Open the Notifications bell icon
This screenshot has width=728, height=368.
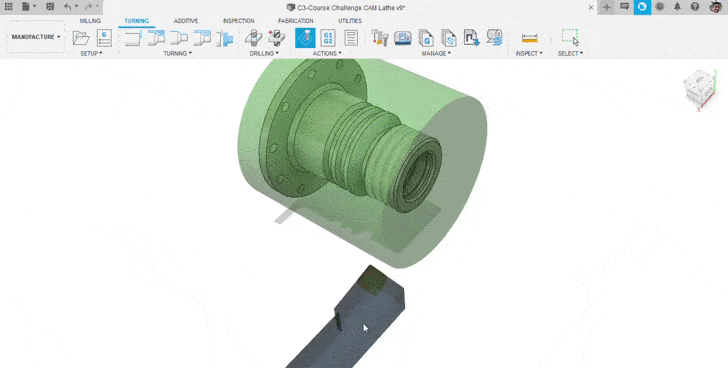pos(677,6)
